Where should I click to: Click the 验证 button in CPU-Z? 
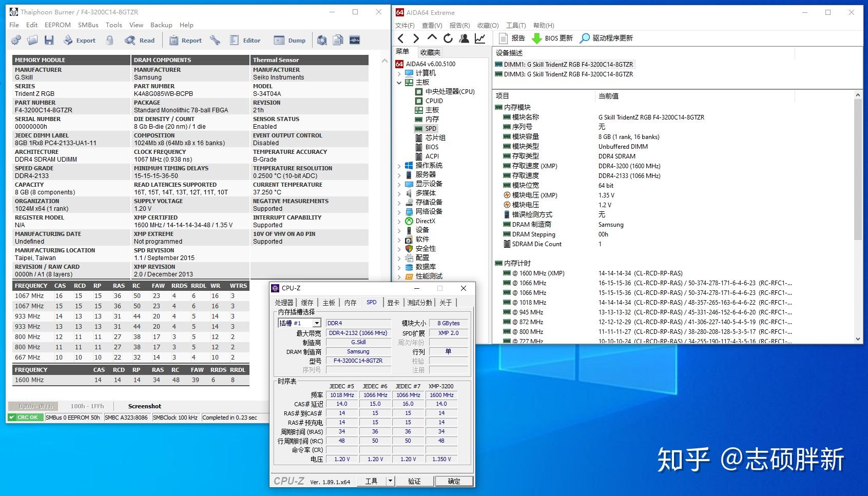[x=414, y=481]
